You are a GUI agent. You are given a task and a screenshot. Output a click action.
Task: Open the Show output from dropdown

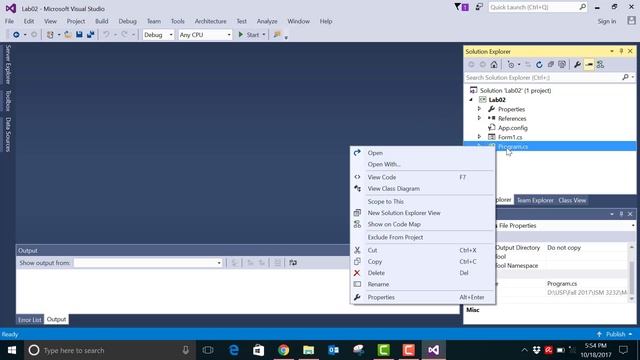pyautogui.click(x=148, y=263)
